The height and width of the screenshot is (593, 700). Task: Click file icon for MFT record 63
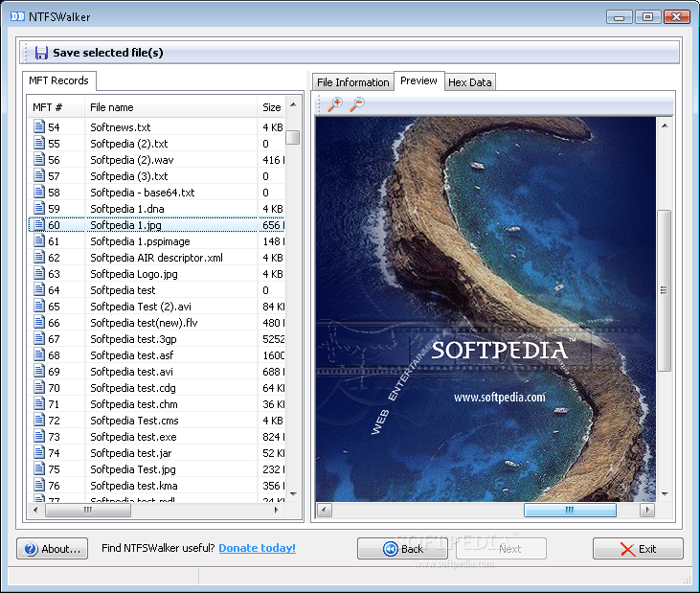click(39, 273)
